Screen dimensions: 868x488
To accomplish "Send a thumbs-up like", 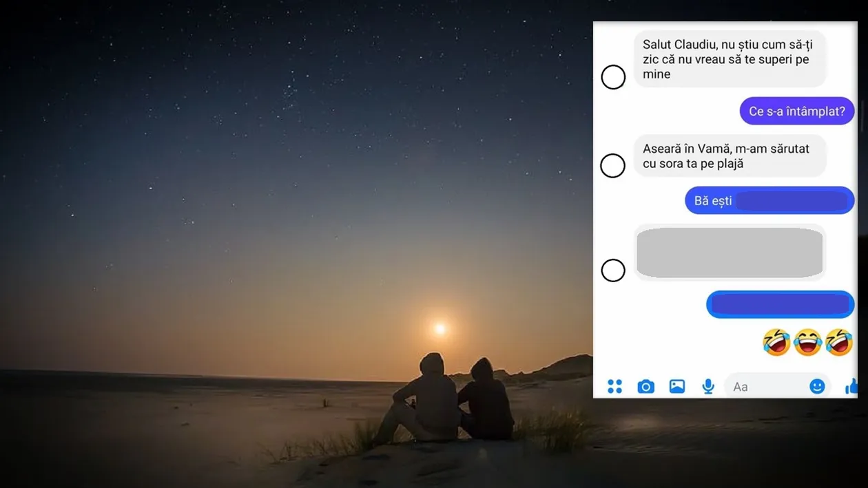I will (x=851, y=386).
